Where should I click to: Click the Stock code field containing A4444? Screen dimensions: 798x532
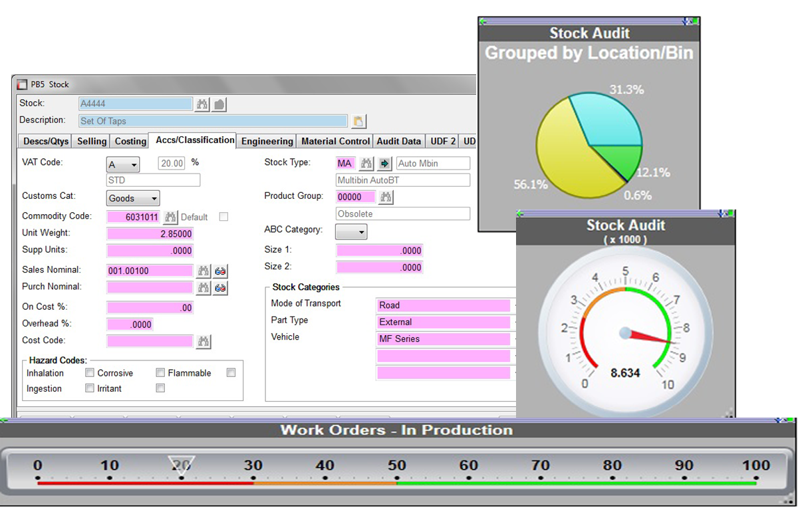click(135, 104)
